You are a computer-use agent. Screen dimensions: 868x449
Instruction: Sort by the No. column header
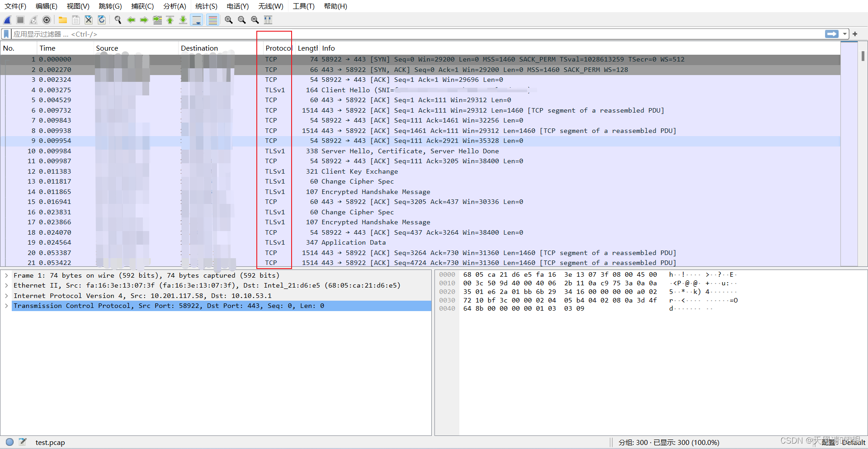pos(19,48)
